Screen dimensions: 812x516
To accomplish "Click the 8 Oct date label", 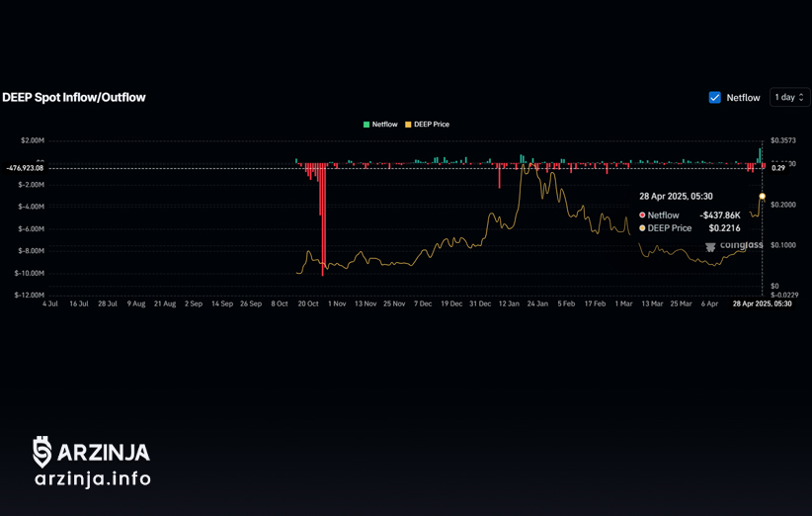I will (x=280, y=303).
